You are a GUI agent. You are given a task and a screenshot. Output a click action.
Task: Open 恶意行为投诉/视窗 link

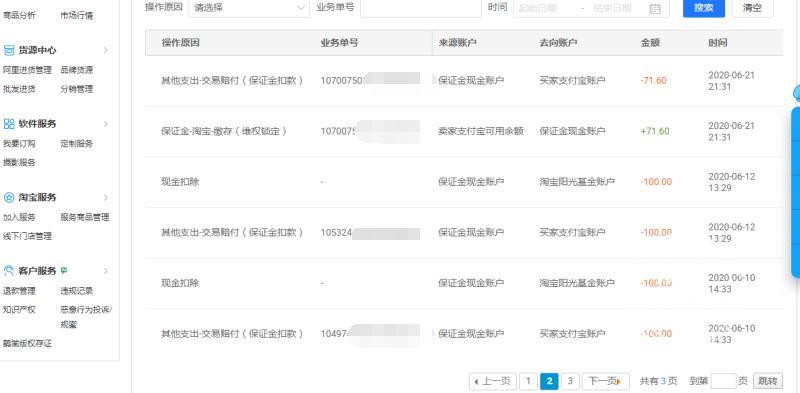coord(86,316)
